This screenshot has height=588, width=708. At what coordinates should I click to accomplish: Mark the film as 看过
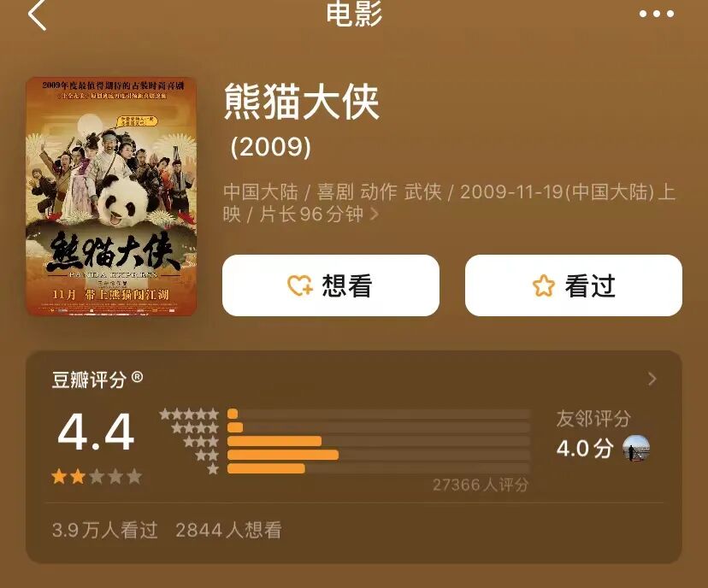574,285
